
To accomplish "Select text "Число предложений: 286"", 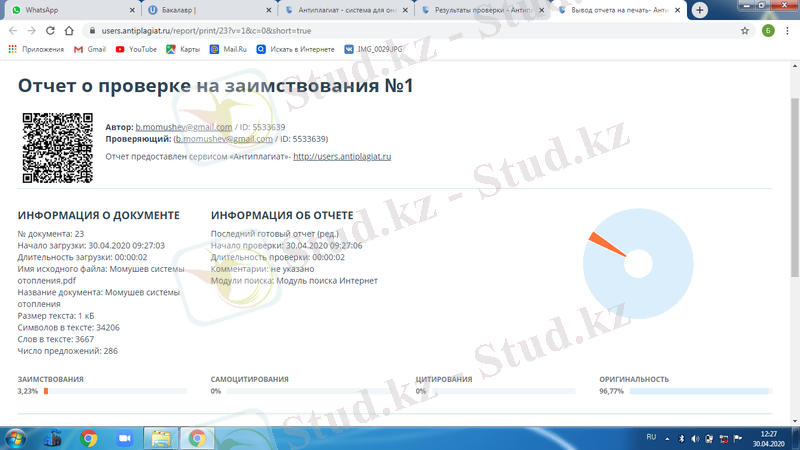I will pos(67,351).
